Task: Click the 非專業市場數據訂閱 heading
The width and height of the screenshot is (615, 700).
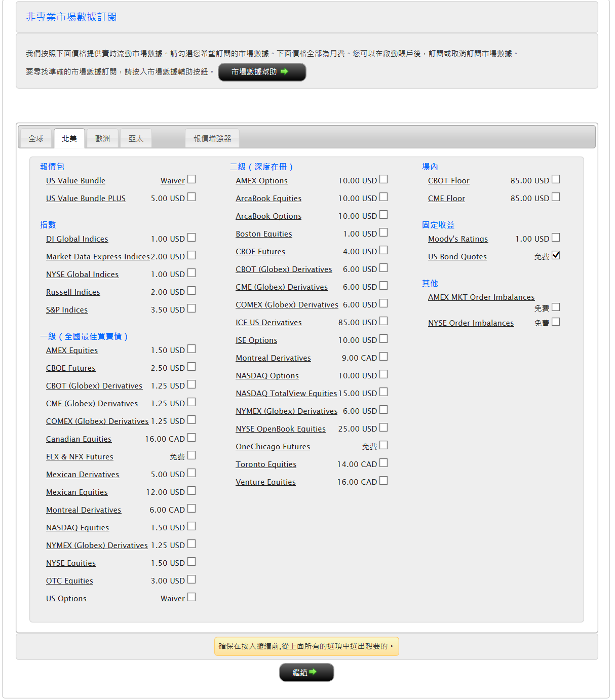Action: (71, 17)
